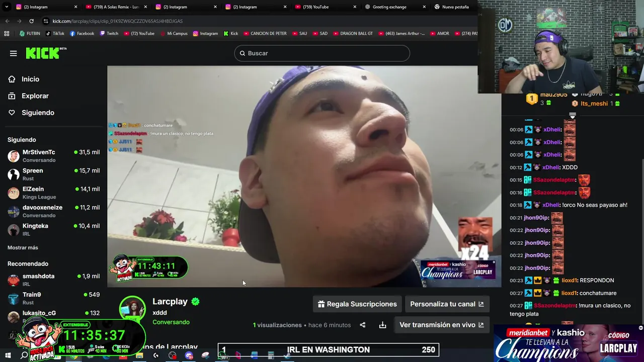This screenshot has width=644, height=362.
Task: Click Personaliza tu canal button
Action: [x=447, y=304]
